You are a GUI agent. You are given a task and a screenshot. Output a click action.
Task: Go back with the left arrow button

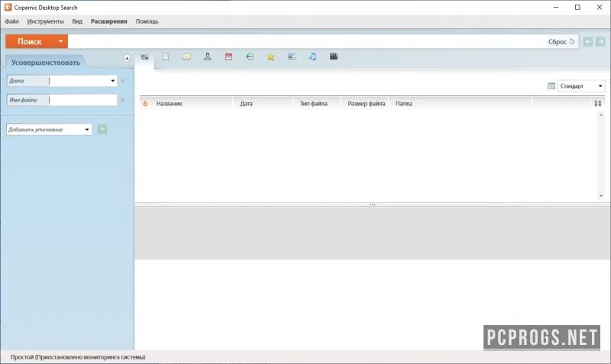click(588, 42)
